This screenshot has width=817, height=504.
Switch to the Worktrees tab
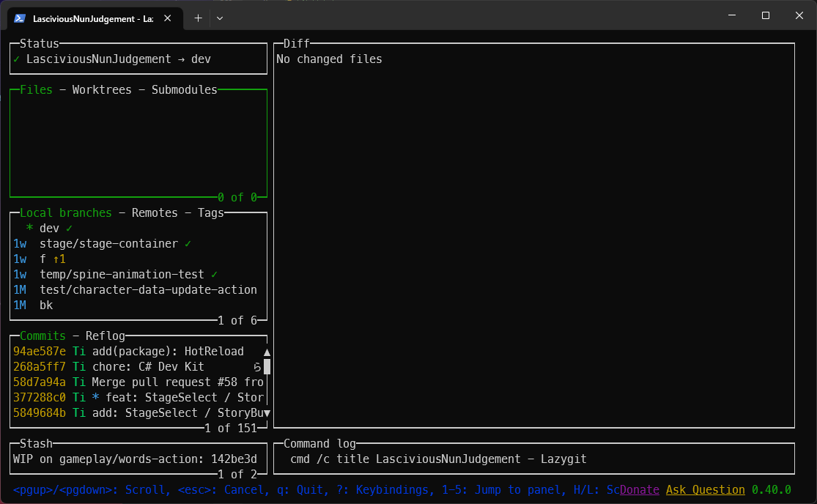pos(102,89)
